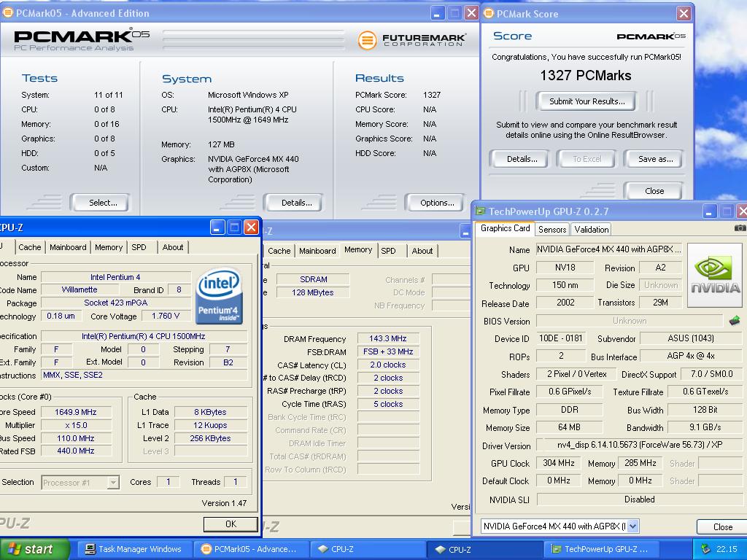Click the Socket 423 mPGA package value
Viewport: 747px width, 560px height.
click(115, 303)
